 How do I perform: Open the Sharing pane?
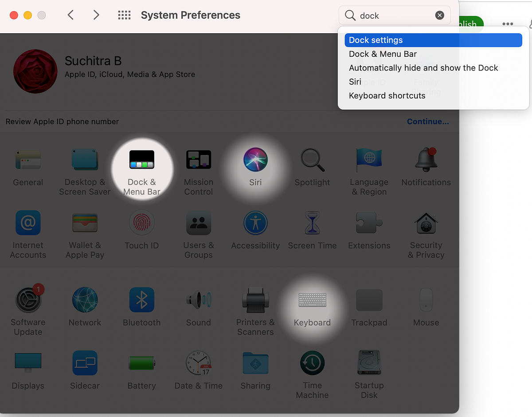[x=255, y=371]
